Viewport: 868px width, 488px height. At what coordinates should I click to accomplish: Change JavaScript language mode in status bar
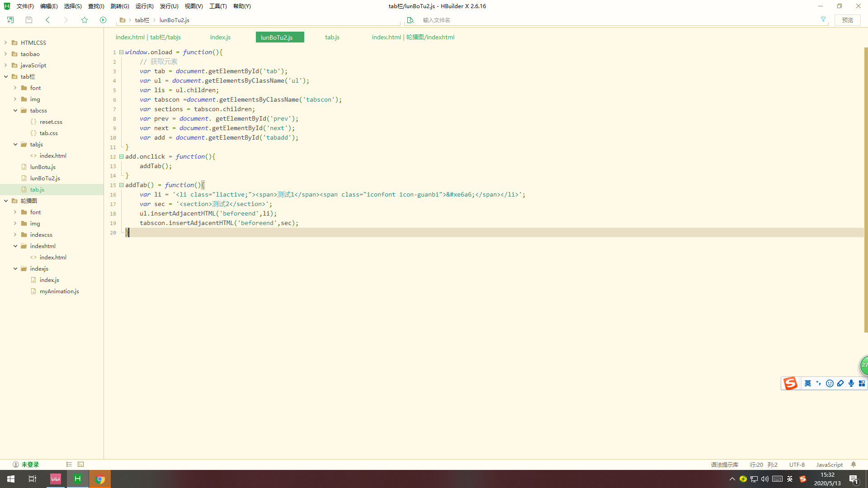tap(829, 465)
